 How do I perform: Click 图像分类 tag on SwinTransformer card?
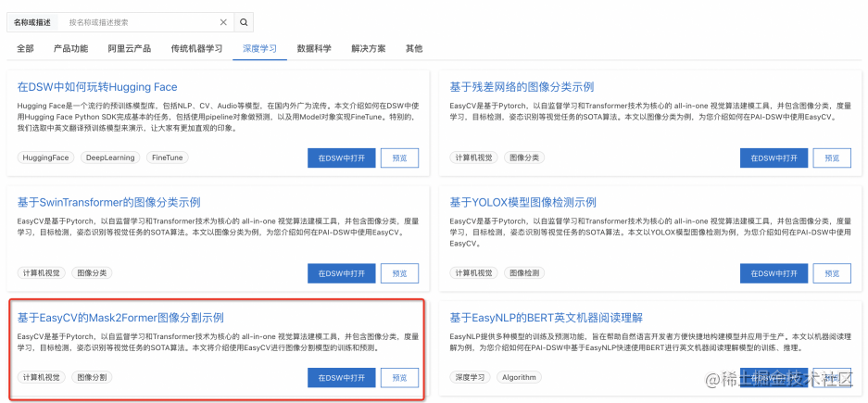click(92, 273)
